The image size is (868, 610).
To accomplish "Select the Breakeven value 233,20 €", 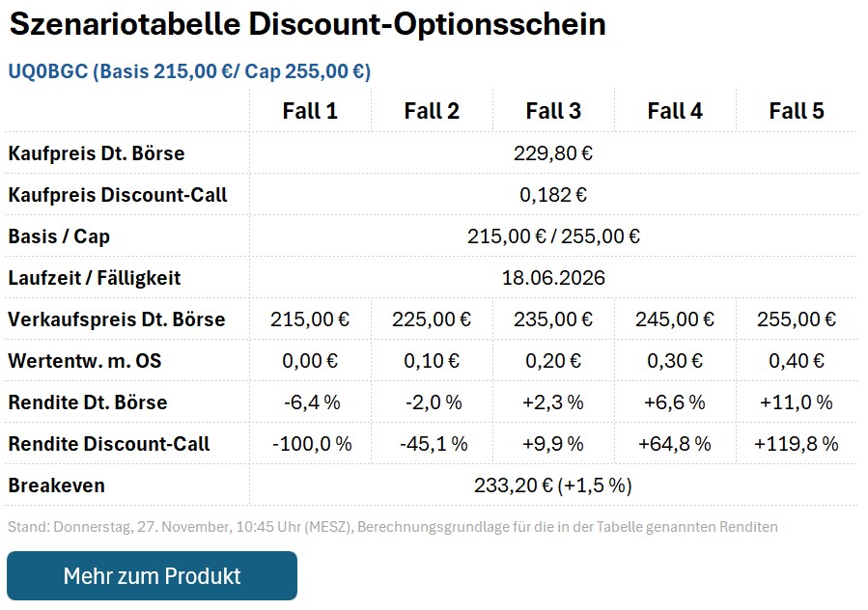I will pyautogui.click(x=552, y=485).
